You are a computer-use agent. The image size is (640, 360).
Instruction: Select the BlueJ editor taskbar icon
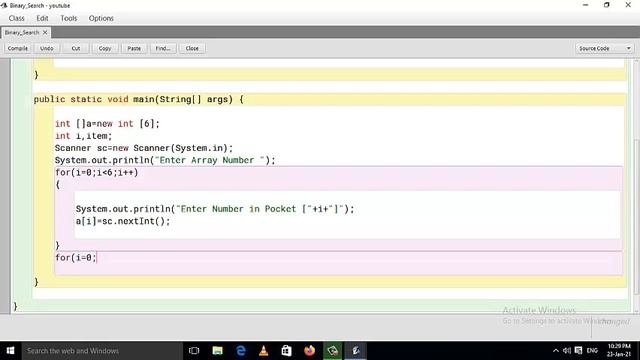click(356, 351)
